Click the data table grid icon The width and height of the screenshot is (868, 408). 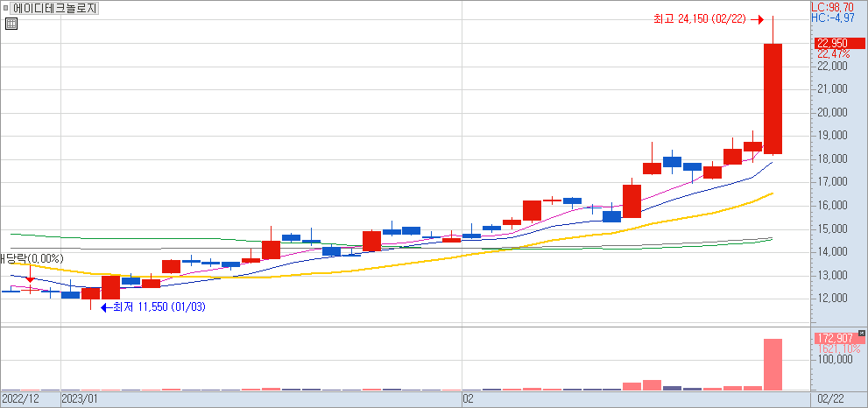(x=11, y=25)
